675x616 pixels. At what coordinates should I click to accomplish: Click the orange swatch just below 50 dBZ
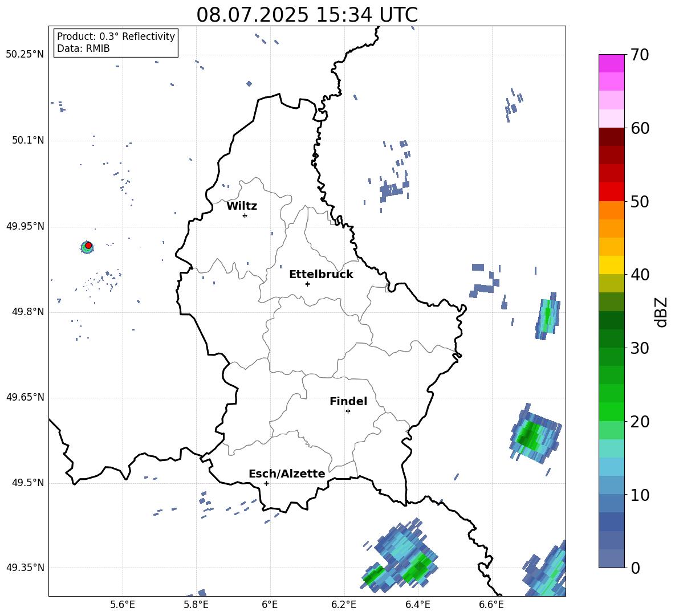(611, 210)
